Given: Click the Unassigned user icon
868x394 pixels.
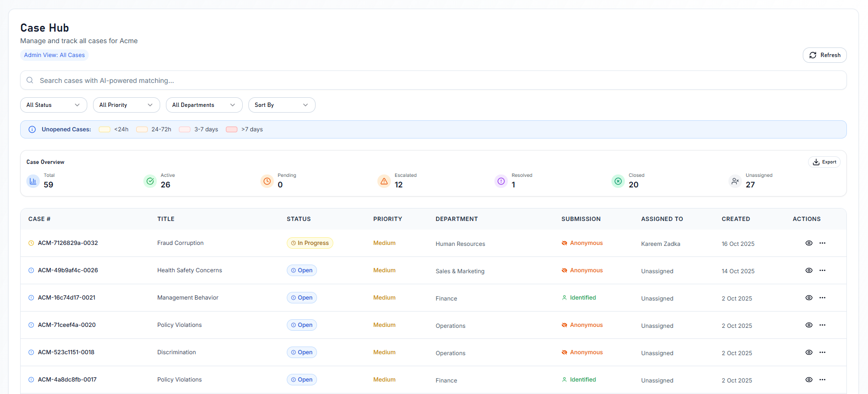Looking at the screenshot, I should (735, 181).
